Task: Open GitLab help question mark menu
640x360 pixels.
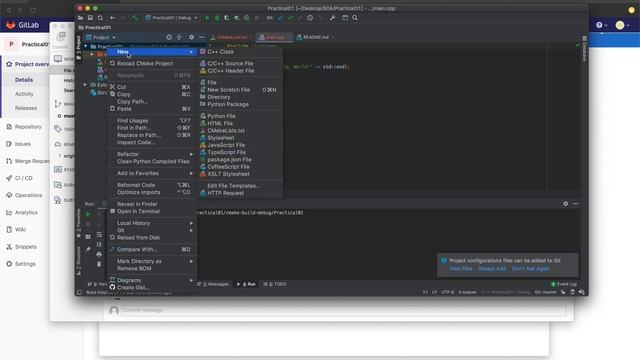Action: coord(601,25)
